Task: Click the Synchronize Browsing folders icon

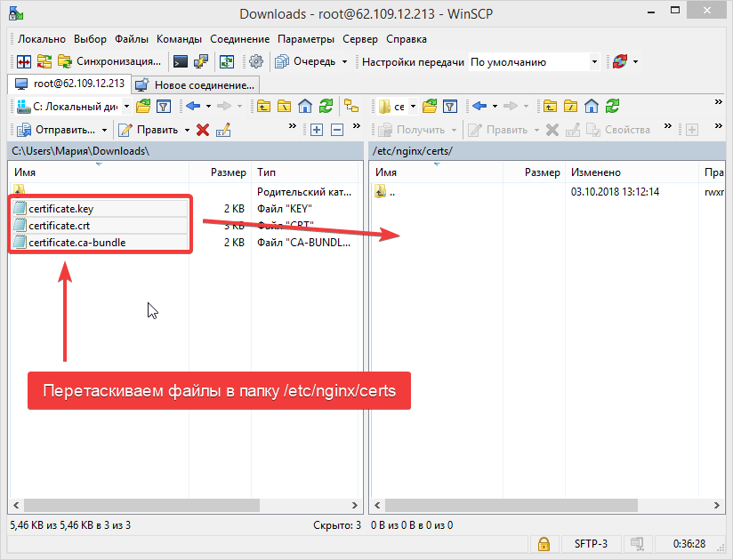Action: [x=44, y=61]
